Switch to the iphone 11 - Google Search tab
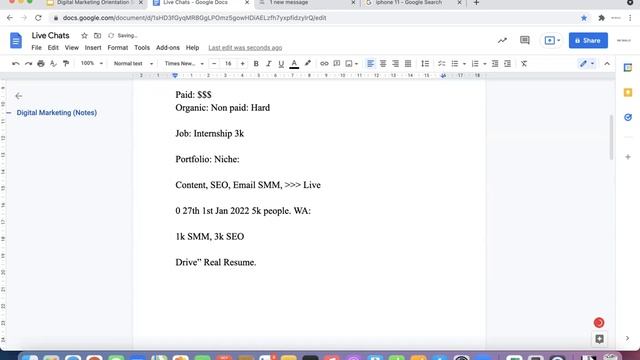 tap(413, 3)
